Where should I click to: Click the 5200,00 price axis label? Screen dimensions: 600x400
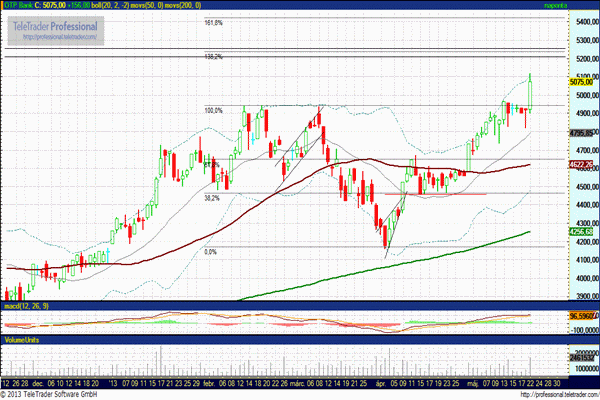coord(587,59)
